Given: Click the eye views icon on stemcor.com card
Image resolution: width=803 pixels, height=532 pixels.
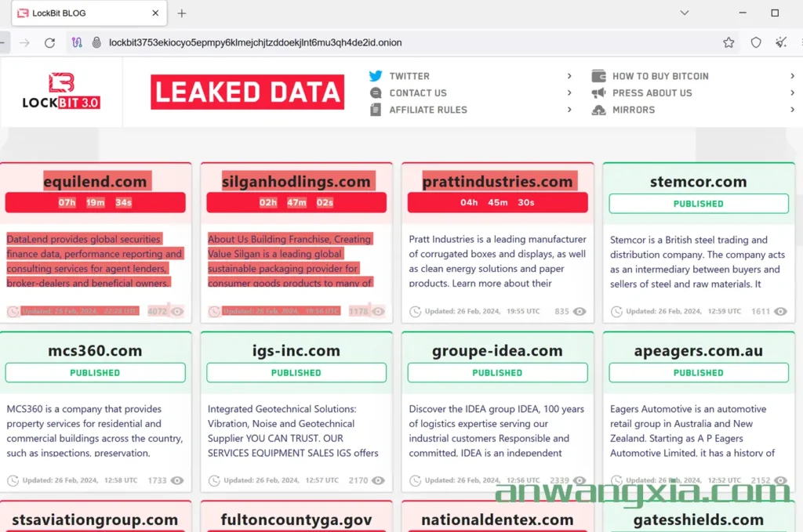Looking at the screenshot, I should pos(780,311).
